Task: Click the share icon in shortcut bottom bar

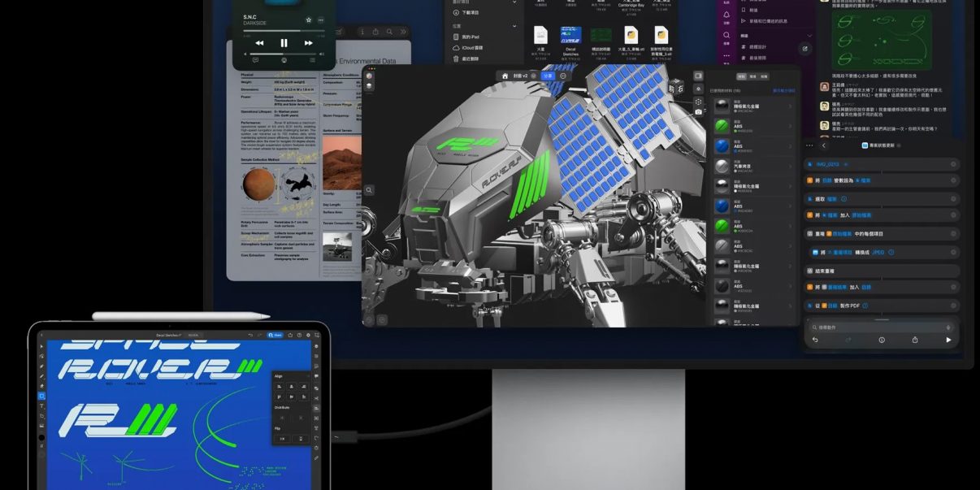Action: click(x=915, y=340)
